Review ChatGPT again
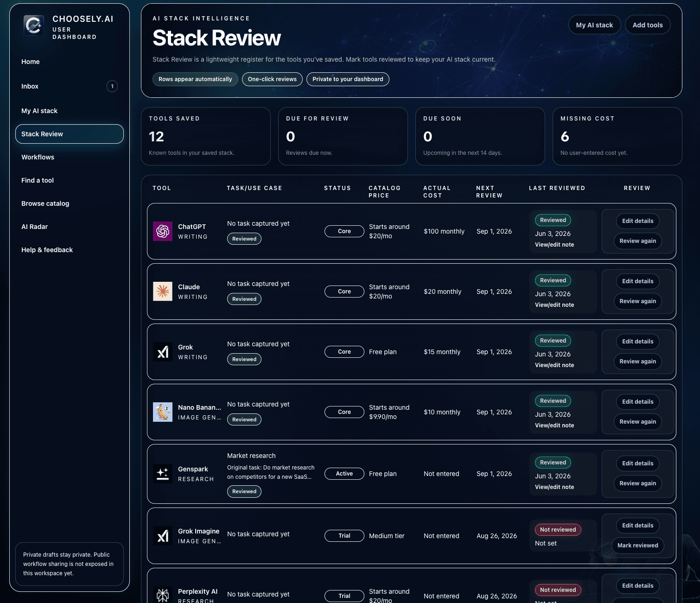Viewport: 700px width, 603px height. point(637,241)
